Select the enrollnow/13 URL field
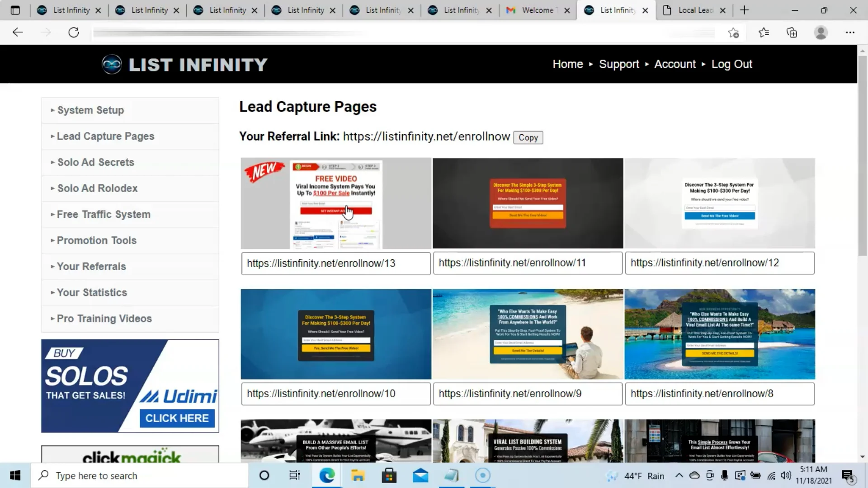Viewport: 868px width, 488px height. pos(336,263)
